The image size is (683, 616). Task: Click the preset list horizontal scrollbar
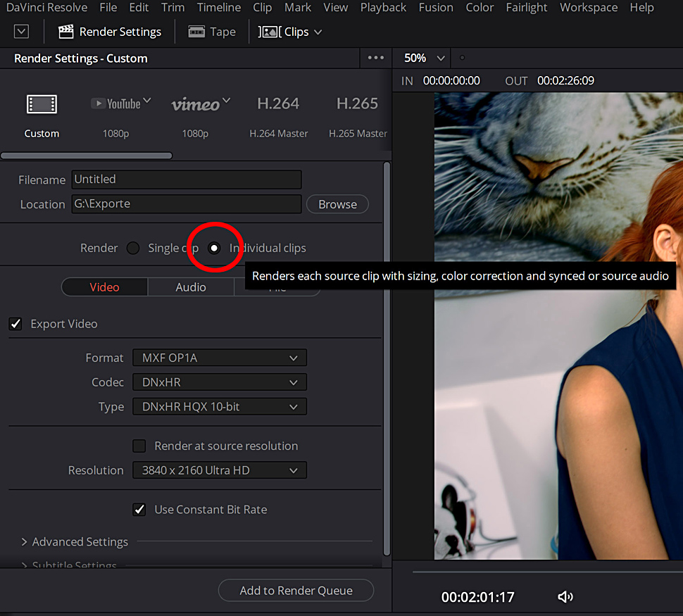pyautogui.click(x=87, y=156)
